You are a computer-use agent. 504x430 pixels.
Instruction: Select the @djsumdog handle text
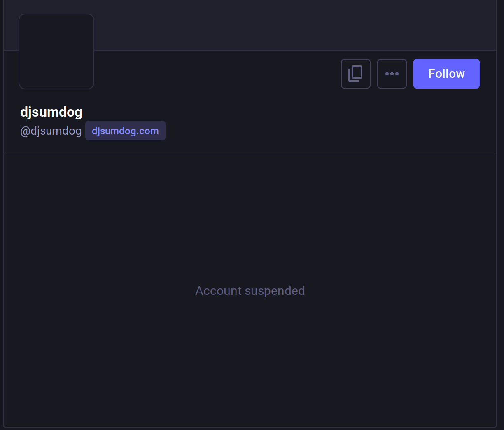[x=51, y=131]
